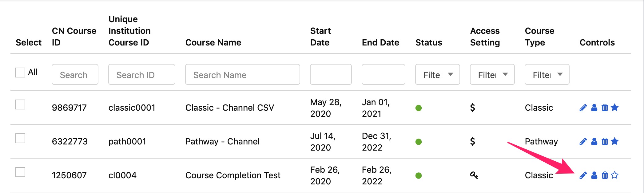Click the Start Date filter field

click(331, 74)
